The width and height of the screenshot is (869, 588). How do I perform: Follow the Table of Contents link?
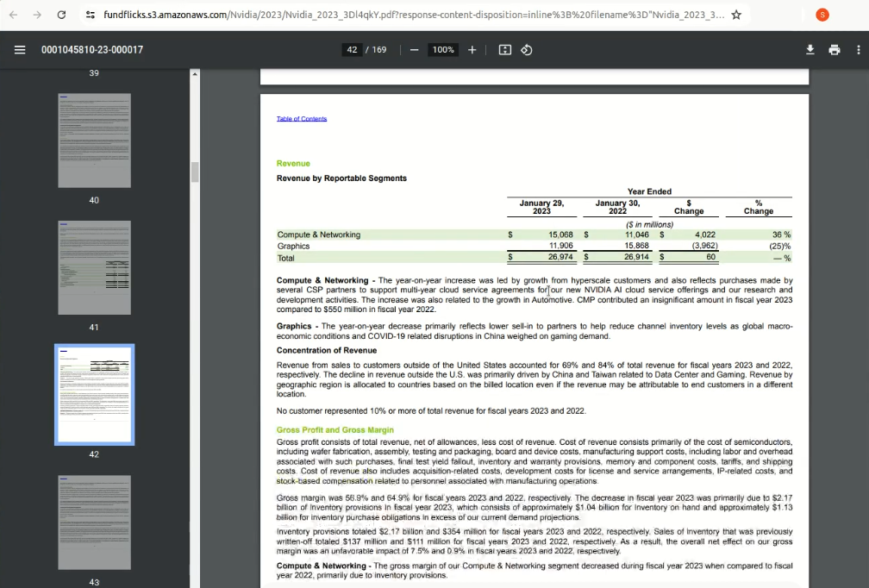(x=302, y=119)
